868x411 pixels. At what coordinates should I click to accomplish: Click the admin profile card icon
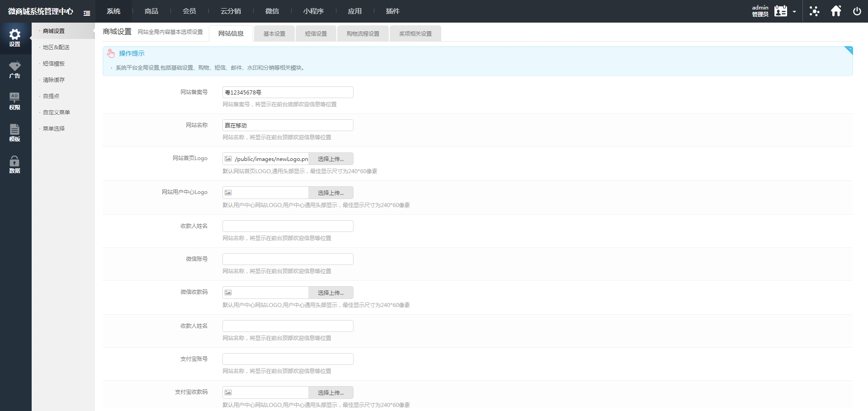(780, 11)
